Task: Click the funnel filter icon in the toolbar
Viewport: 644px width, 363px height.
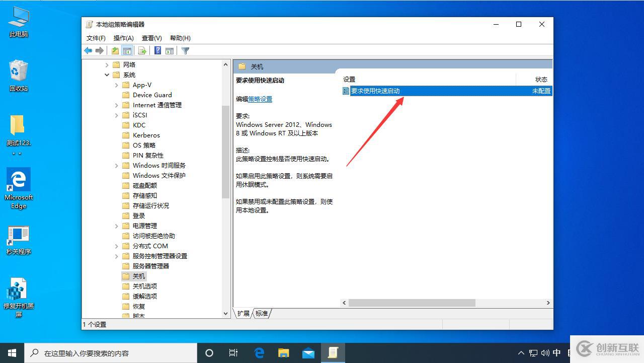Action: 185,51
